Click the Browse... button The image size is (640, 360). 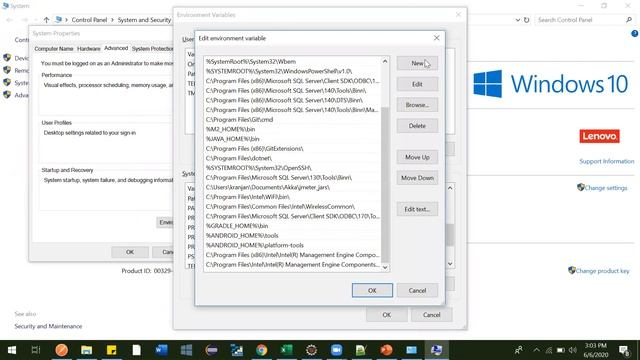[x=417, y=105]
